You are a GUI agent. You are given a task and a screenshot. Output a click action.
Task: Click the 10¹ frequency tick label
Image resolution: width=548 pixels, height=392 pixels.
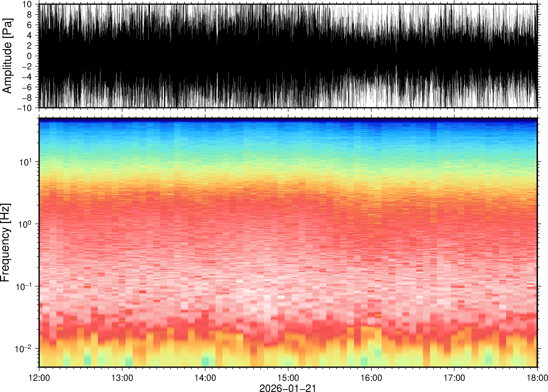click(x=25, y=162)
